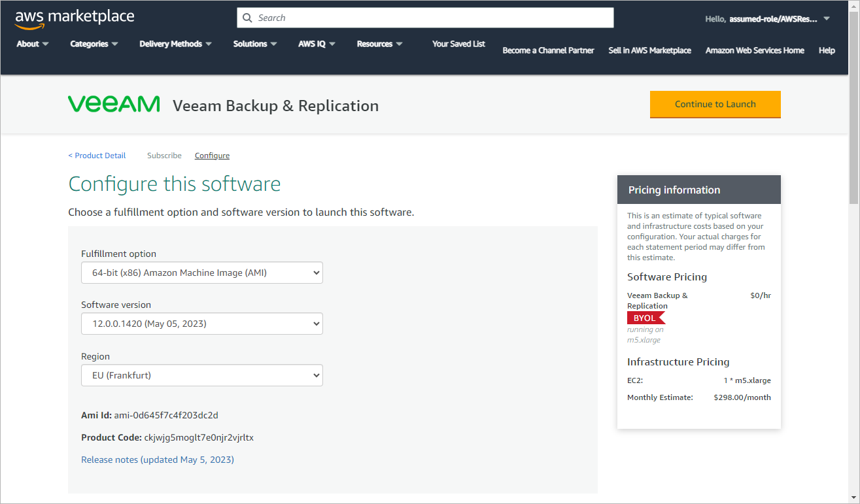
Task: Click the page vertical scrollbar thumb
Action: (x=854, y=109)
